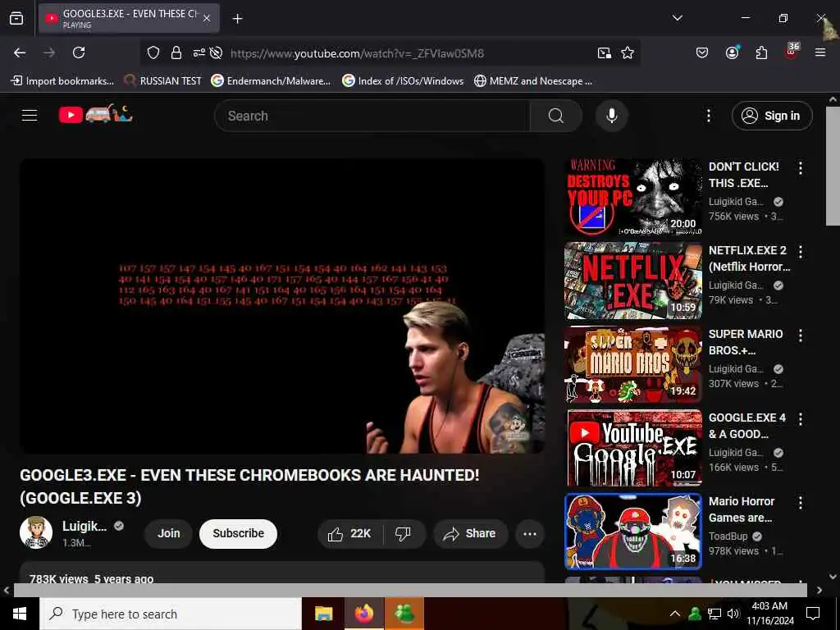Expand the list all tabs chevron
This screenshot has width=840, height=630.
coord(677,18)
